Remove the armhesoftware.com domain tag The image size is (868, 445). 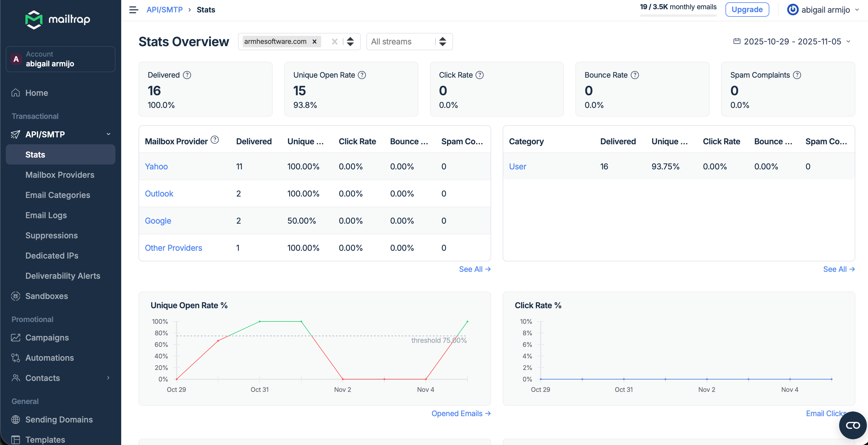coord(314,42)
